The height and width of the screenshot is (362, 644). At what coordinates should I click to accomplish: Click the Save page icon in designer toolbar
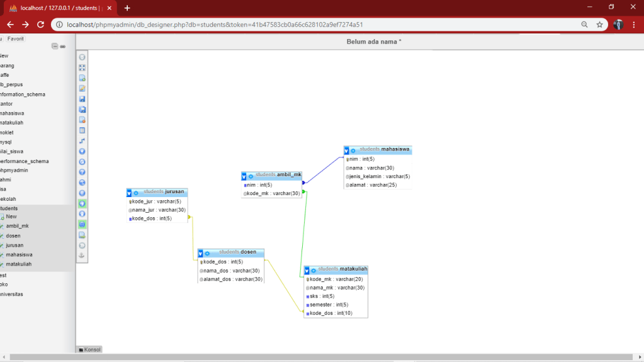(x=82, y=99)
